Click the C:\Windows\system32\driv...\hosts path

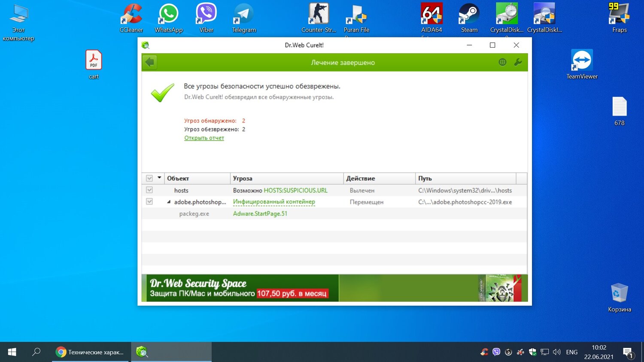[x=465, y=190]
